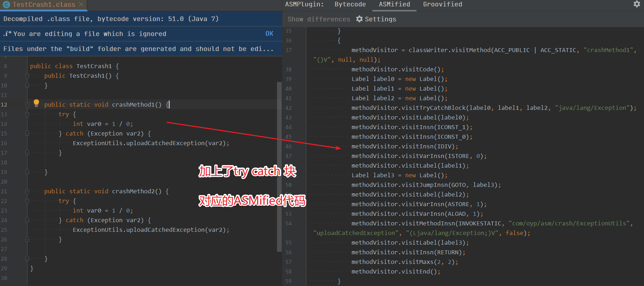
Task: Select the TestCrash1.class editor tab
Action: [x=43, y=5]
